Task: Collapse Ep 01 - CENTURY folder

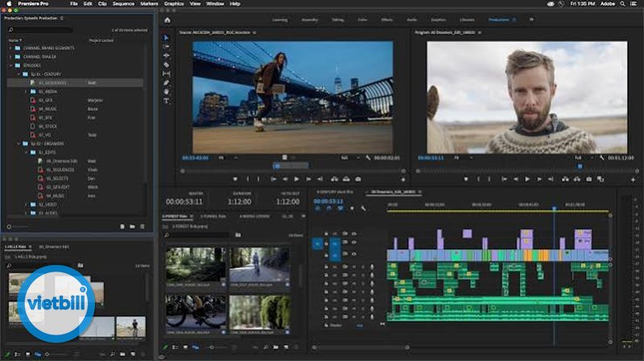Action: 19,74
